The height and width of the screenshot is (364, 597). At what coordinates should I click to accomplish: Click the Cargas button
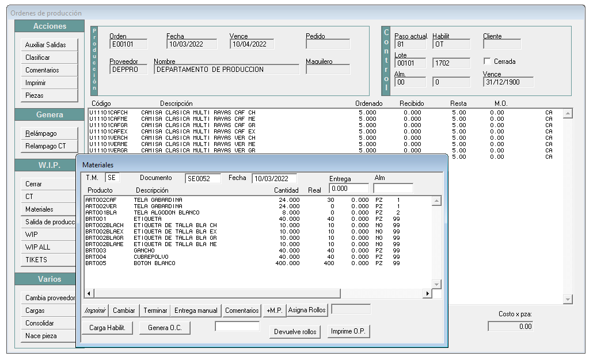[48, 311]
